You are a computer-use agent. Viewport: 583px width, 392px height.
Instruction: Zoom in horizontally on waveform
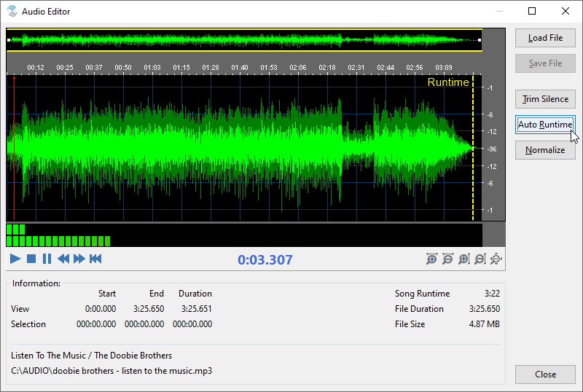point(432,259)
